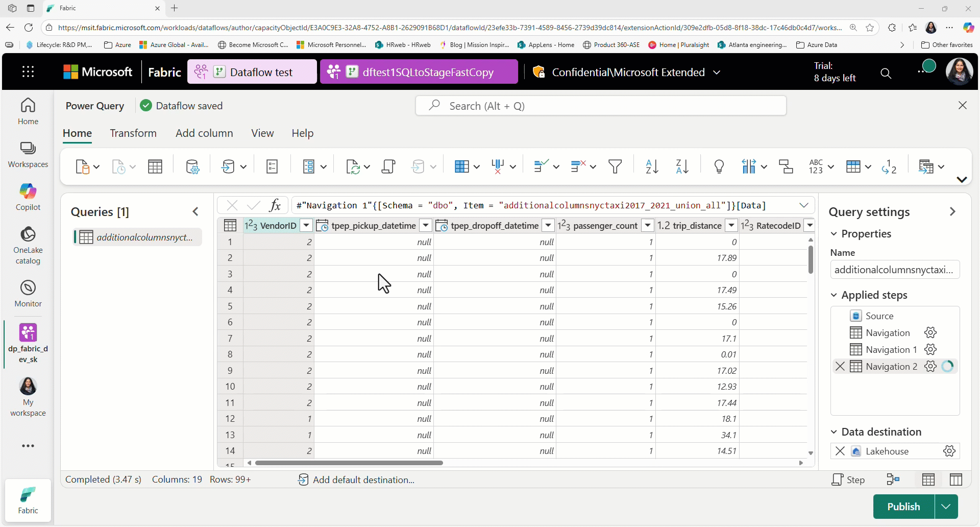Click the horizontal scrollbar under the data grid

349,463
